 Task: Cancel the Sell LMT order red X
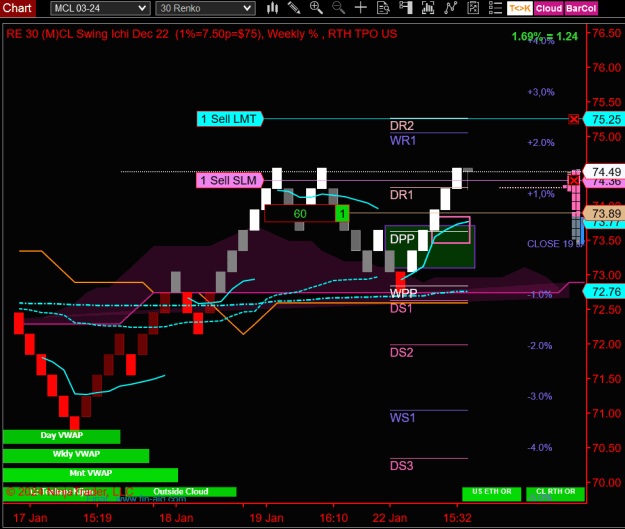coord(574,119)
